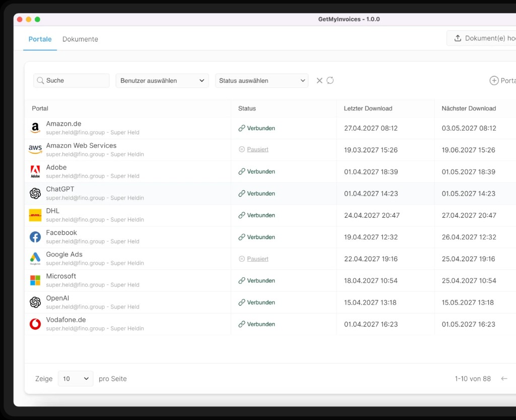
Task: Click the Dokument(e) upload button
Action: (x=482, y=38)
